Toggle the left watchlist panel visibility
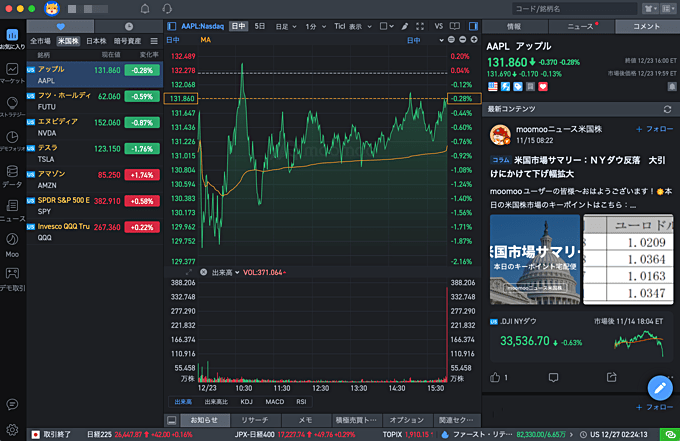The image size is (680, 441). (x=172, y=26)
